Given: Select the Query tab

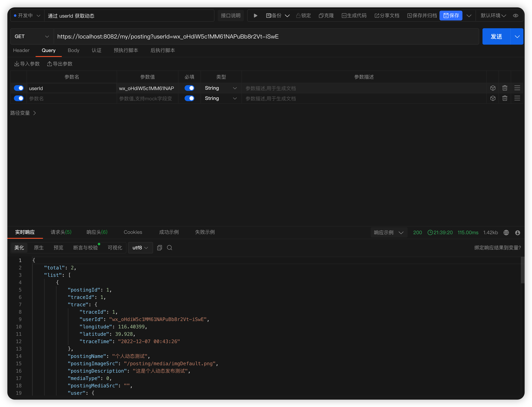Looking at the screenshot, I should pos(48,50).
